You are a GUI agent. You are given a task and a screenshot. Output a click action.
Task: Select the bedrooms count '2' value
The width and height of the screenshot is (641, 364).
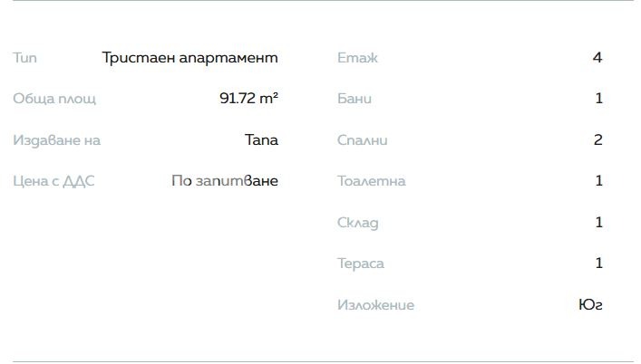(x=597, y=140)
